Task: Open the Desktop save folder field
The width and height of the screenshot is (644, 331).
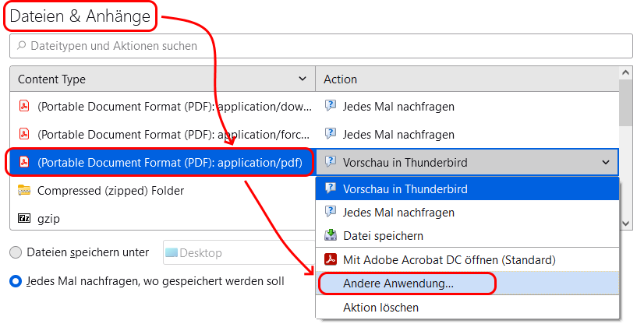Action: pos(239,252)
